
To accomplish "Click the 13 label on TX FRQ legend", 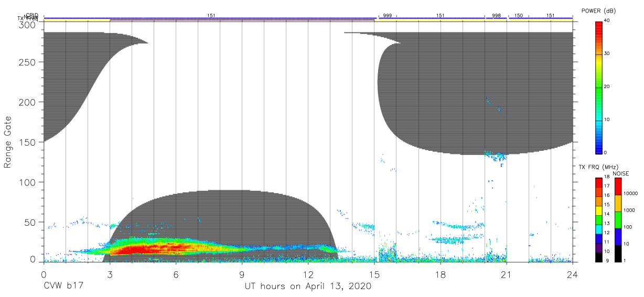I will (607, 224).
